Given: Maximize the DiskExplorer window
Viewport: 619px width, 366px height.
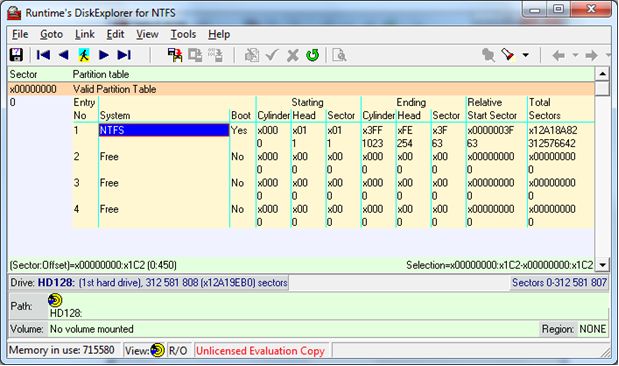Looking at the screenshot, I should point(558,9).
